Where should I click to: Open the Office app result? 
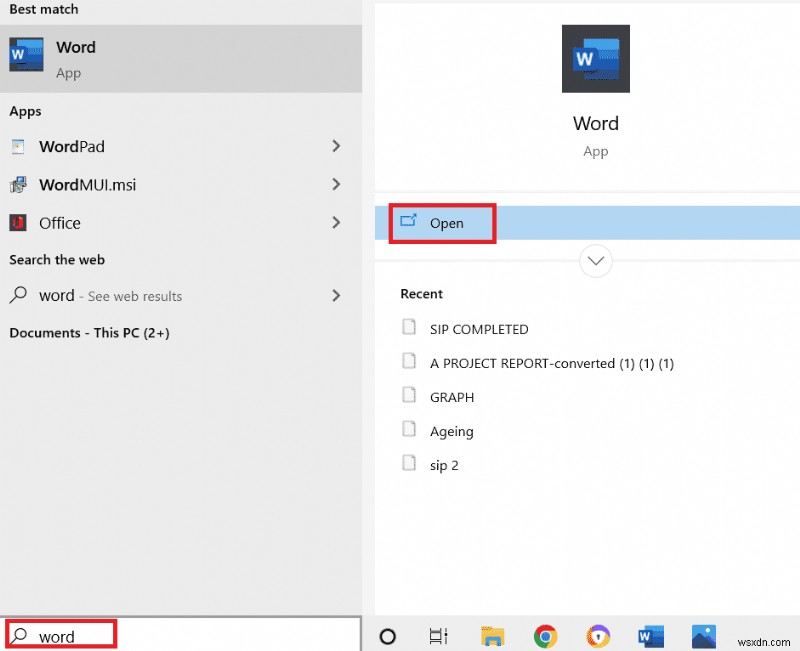(181, 223)
